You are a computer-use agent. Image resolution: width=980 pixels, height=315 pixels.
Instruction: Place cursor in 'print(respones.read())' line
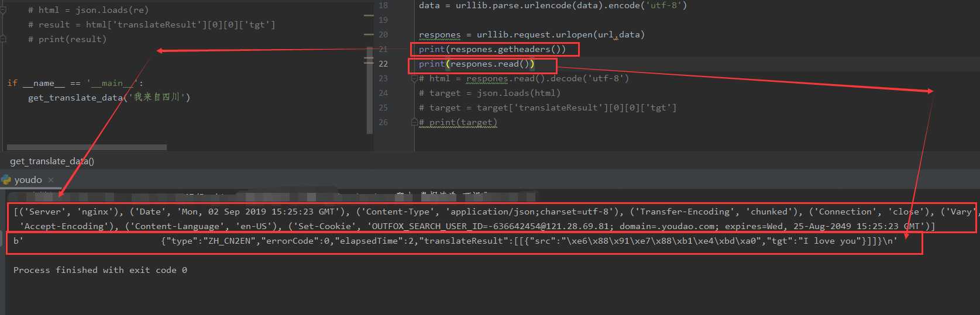tap(477, 64)
